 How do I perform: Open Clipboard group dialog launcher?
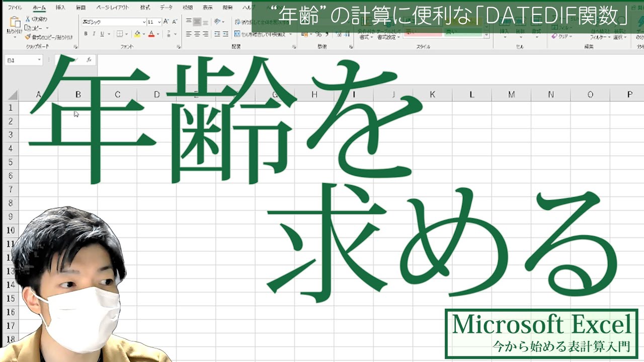tap(75, 46)
